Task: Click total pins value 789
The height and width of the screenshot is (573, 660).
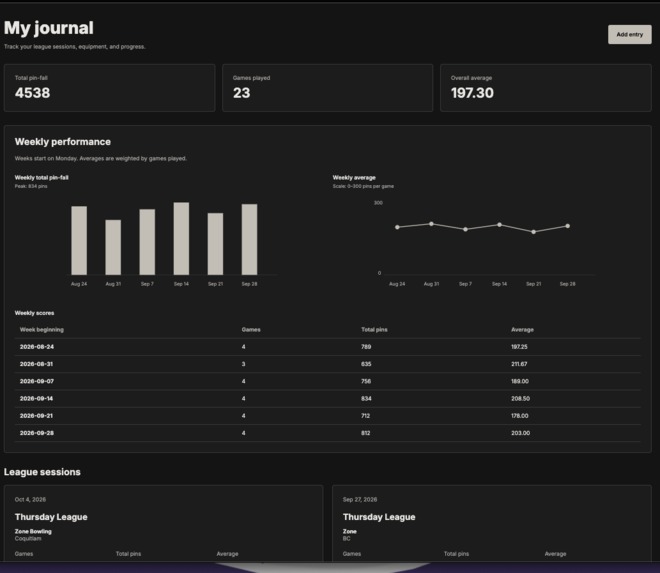Action: click(x=366, y=347)
